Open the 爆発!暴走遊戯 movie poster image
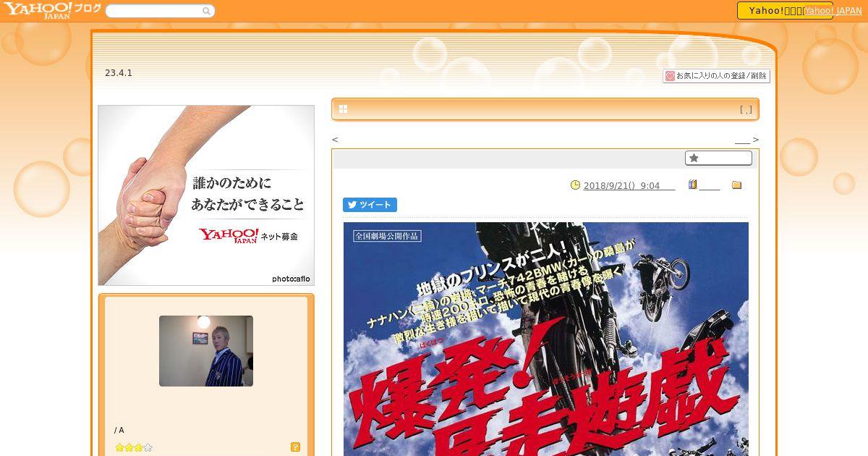Image resolution: width=868 pixels, height=456 pixels. tap(546, 339)
